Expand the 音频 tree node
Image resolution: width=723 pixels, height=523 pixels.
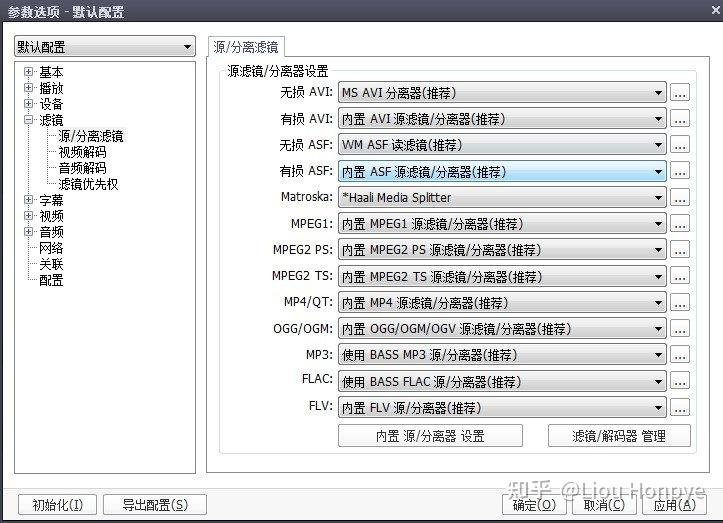coord(29,232)
